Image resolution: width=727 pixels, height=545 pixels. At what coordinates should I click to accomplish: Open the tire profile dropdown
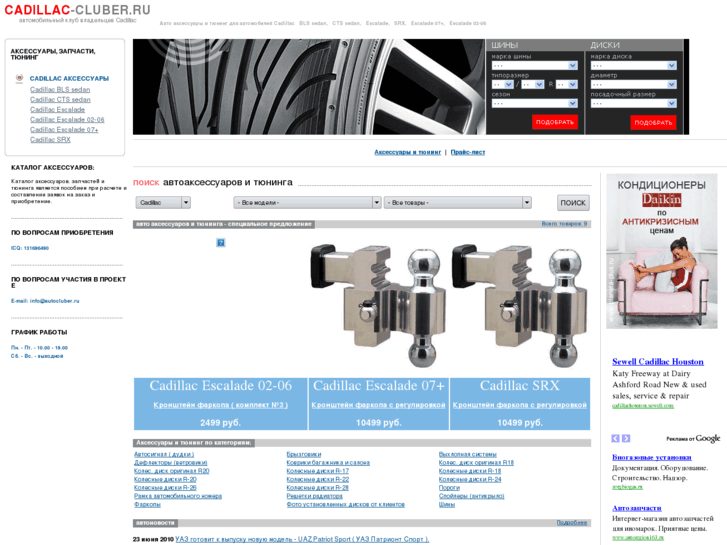[532, 84]
